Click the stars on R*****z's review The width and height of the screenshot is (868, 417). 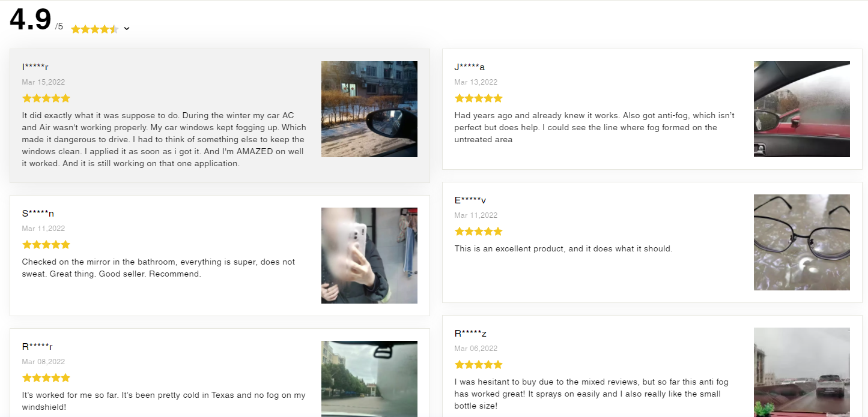(x=479, y=364)
